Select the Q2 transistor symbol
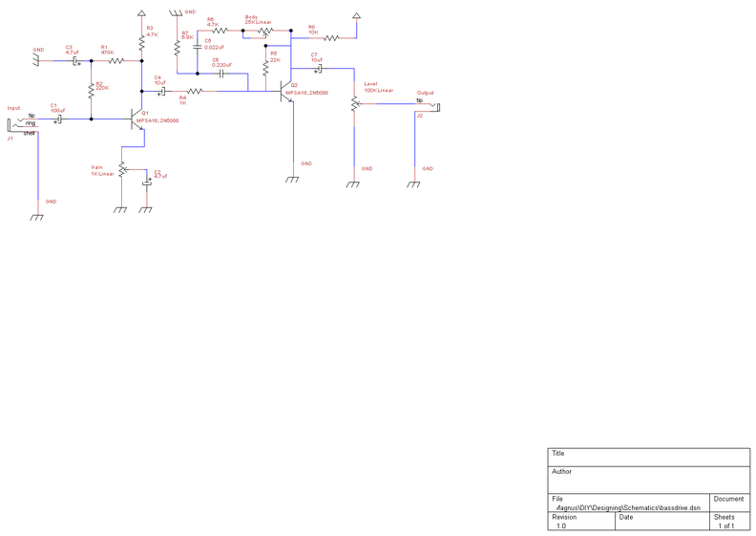Image resolution: width=756 pixels, height=536 pixels. tap(286, 91)
